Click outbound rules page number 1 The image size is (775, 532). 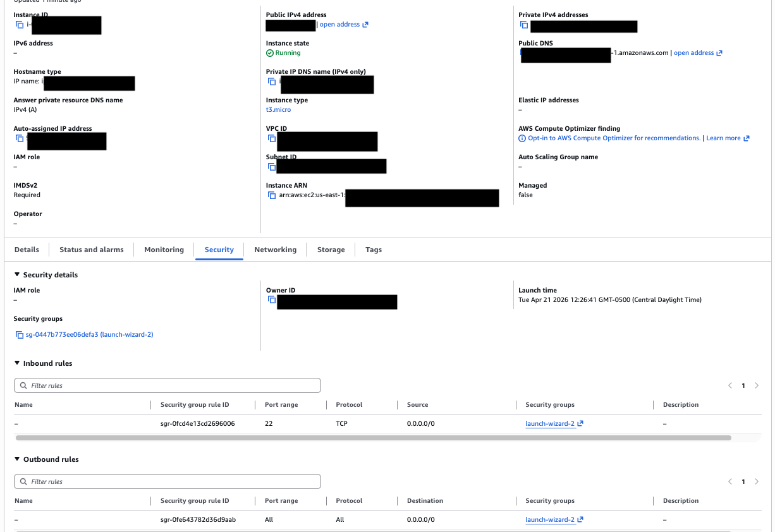[x=743, y=481]
